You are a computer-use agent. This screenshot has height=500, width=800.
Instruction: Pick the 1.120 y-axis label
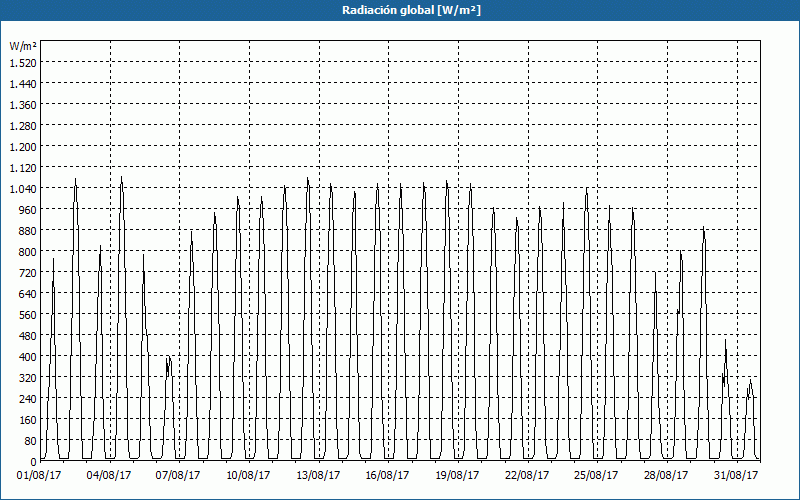tap(23, 167)
